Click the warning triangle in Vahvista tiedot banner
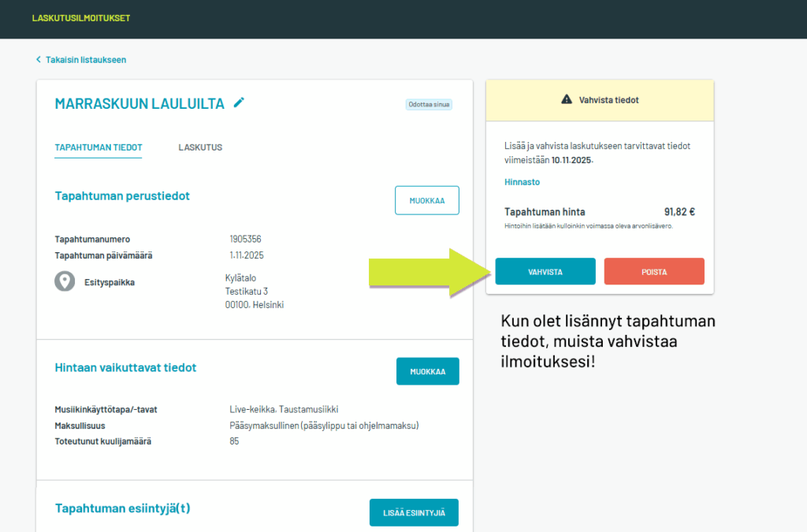The height and width of the screenshot is (532, 807). 566,100
